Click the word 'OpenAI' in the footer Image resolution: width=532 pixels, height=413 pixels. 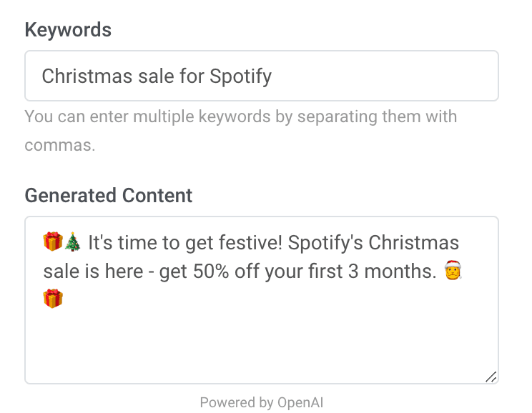pyautogui.click(x=300, y=402)
